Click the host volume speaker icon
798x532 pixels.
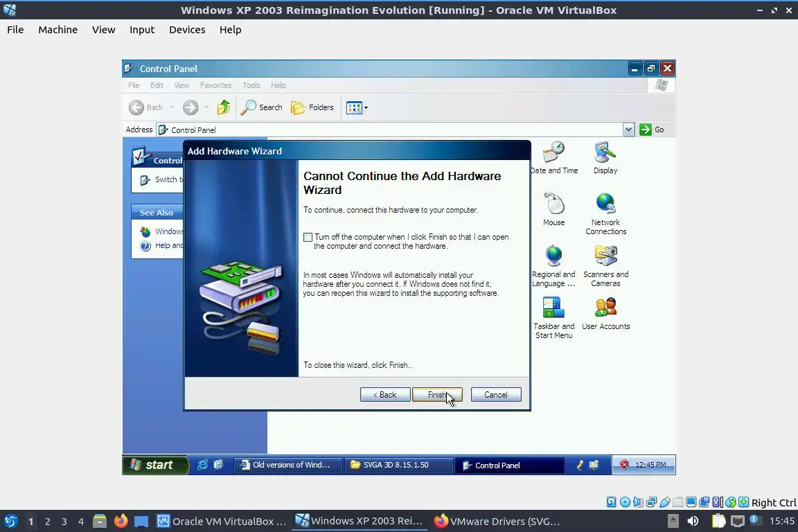(693, 522)
